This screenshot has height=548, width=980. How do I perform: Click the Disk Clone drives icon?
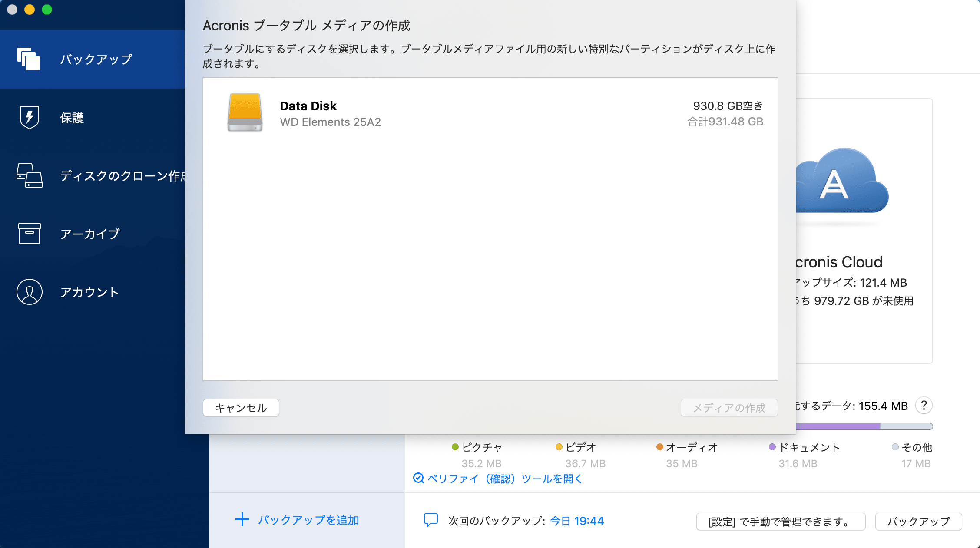[x=29, y=175]
